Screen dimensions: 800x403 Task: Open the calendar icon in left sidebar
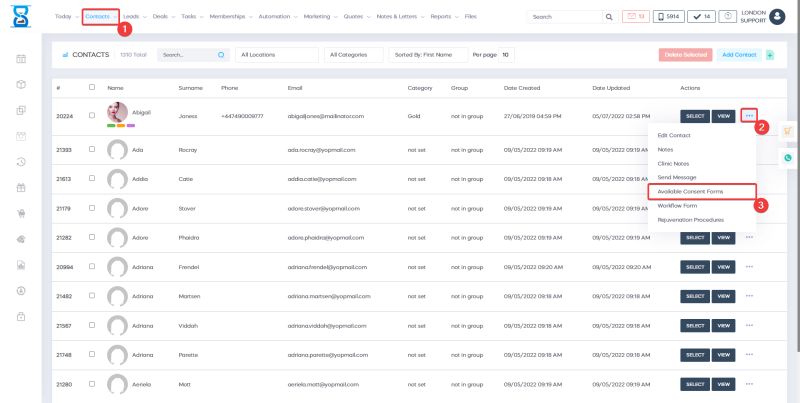point(21,59)
